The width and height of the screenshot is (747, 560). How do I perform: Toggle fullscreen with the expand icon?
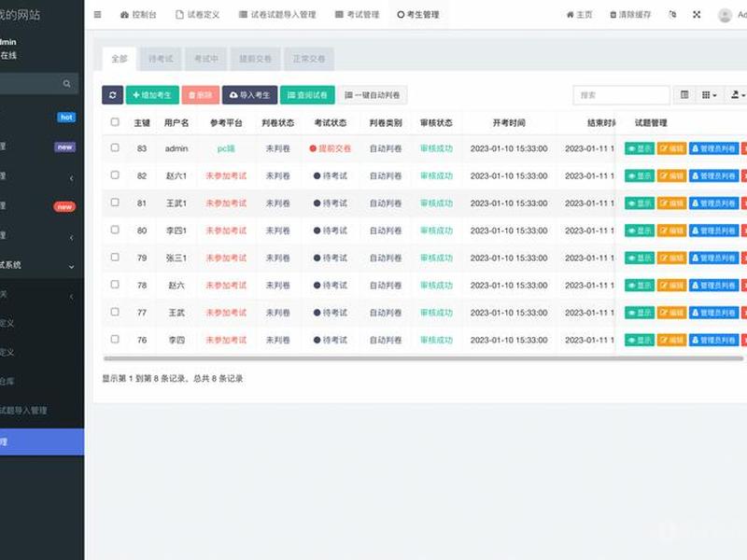[697, 15]
